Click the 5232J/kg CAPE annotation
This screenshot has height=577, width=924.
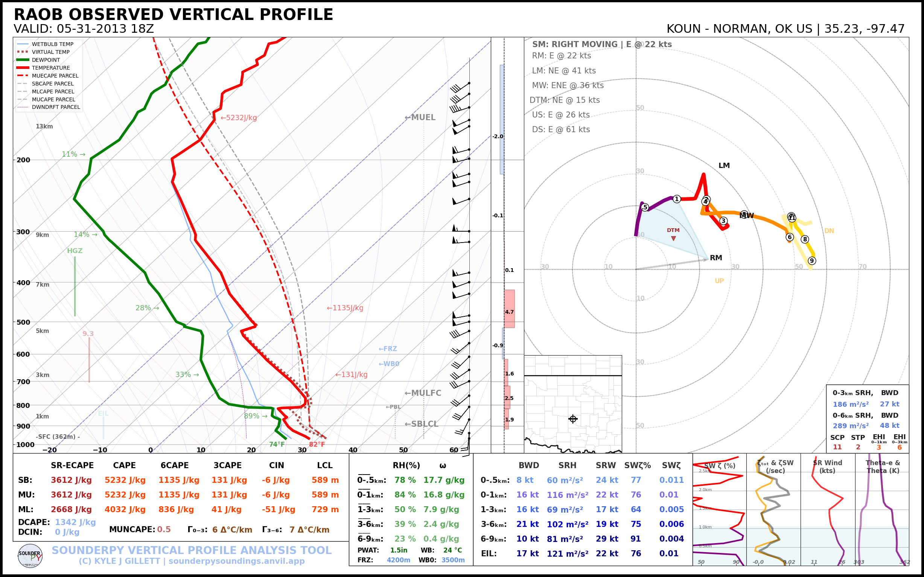[x=239, y=118]
